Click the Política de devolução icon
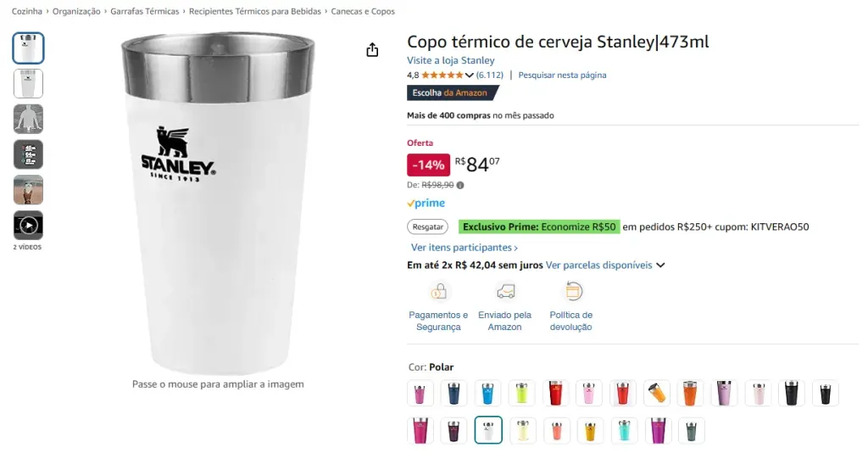Image resolution: width=868 pixels, height=459 pixels. coord(573,292)
